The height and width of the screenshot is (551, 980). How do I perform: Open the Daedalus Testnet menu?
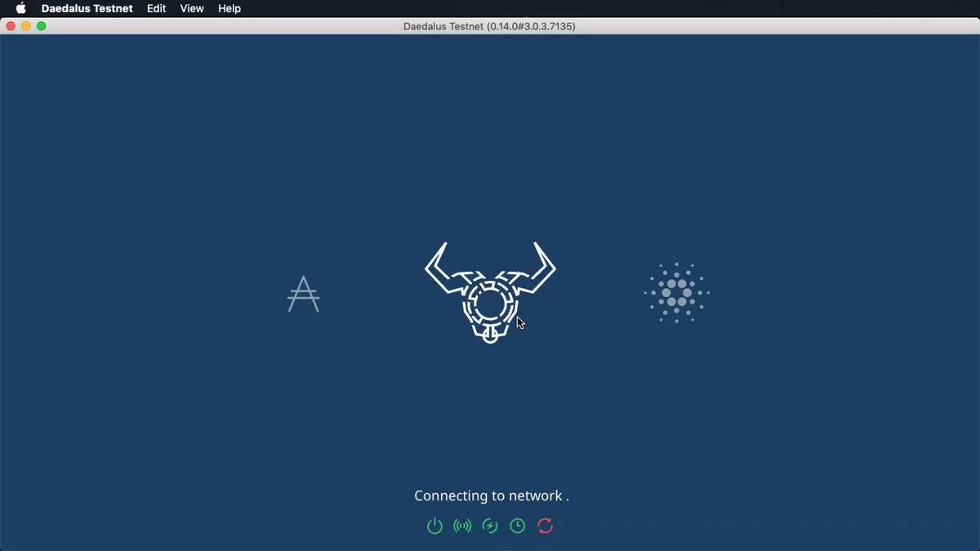pos(87,8)
